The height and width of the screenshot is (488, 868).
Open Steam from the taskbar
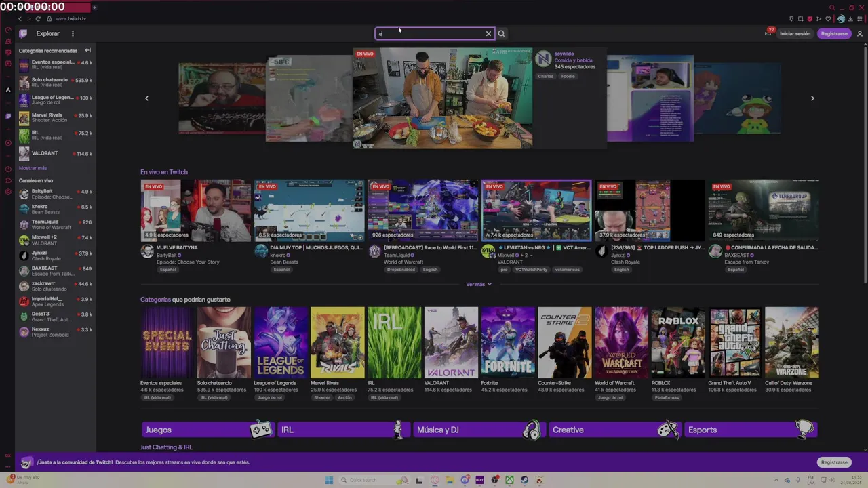pyautogui.click(x=524, y=480)
